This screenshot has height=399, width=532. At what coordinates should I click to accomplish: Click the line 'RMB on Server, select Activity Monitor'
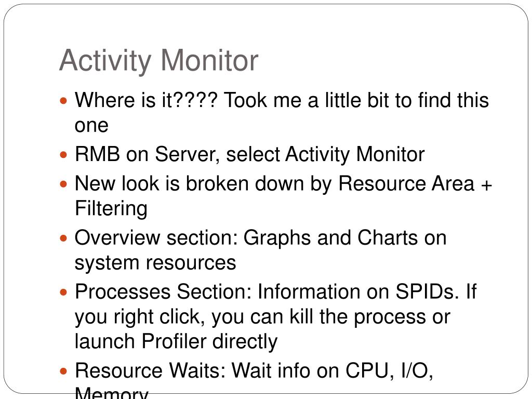249,154
